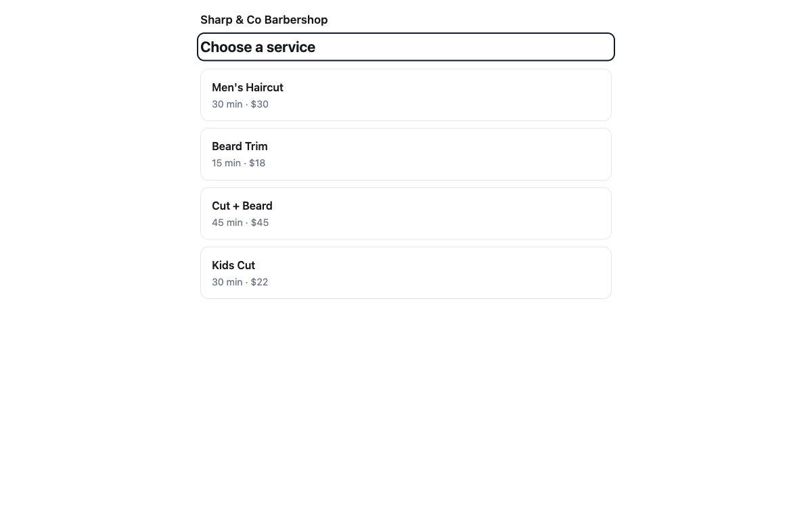This screenshot has height=514, width=812.
Task: Select the cheapest service in list
Action: 406,154
